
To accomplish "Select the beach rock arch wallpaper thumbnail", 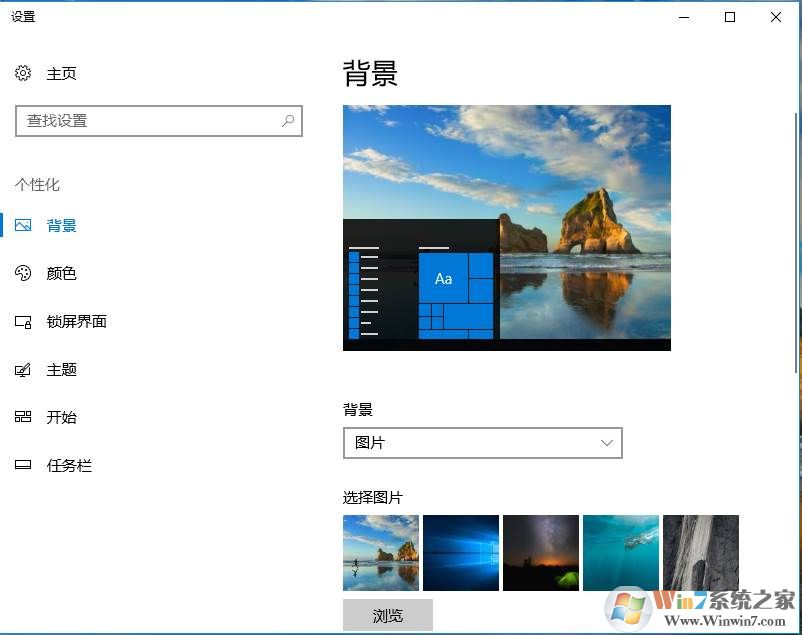I will pos(381,552).
